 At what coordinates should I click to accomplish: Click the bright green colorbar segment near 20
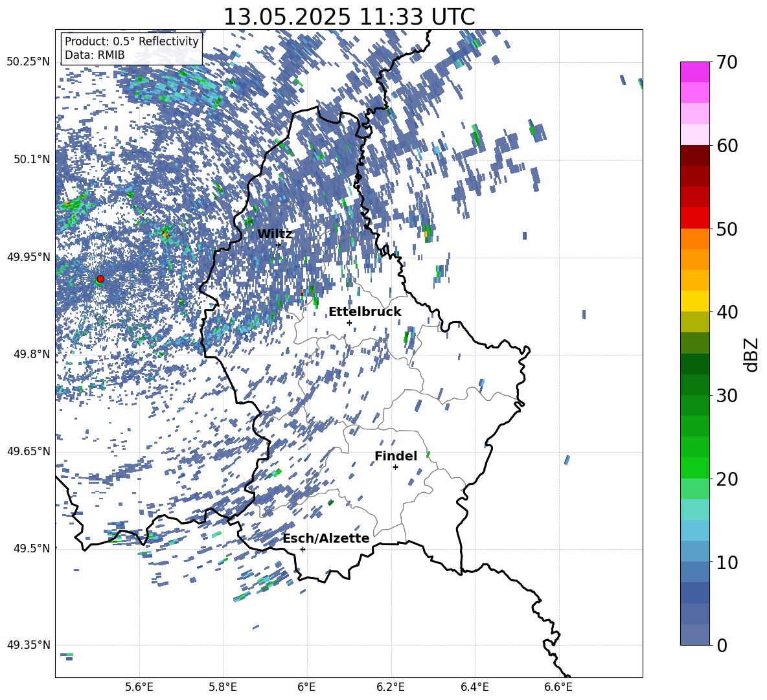click(694, 468)
